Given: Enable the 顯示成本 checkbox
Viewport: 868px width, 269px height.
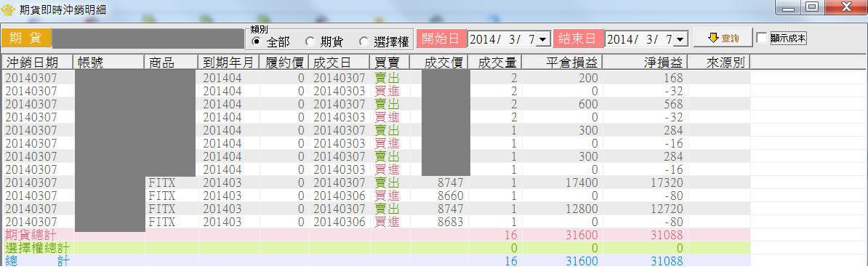Looking at the screenshot, I should pos(763,39).
